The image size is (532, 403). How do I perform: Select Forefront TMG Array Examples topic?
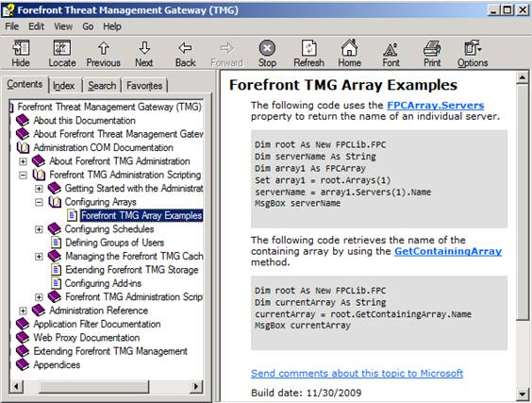(141, 215)
